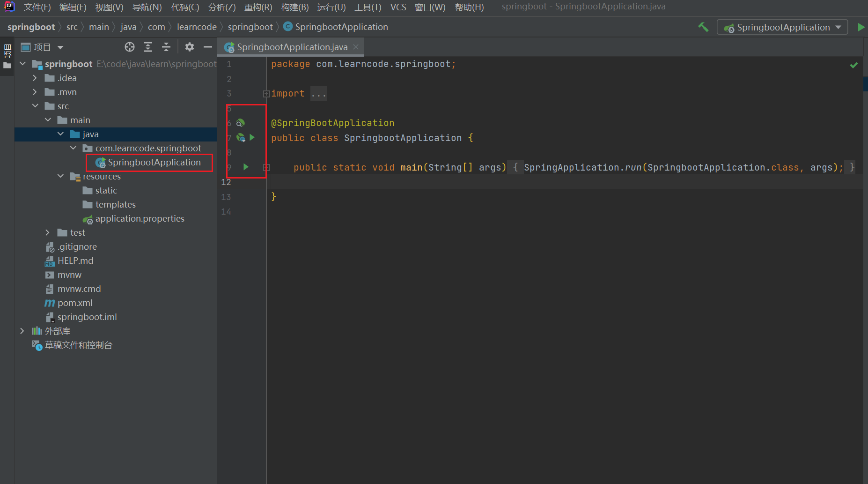This screenshot has height=484, width=868.
Task: Expand the .idea folder
Action: tap(35, 78)
